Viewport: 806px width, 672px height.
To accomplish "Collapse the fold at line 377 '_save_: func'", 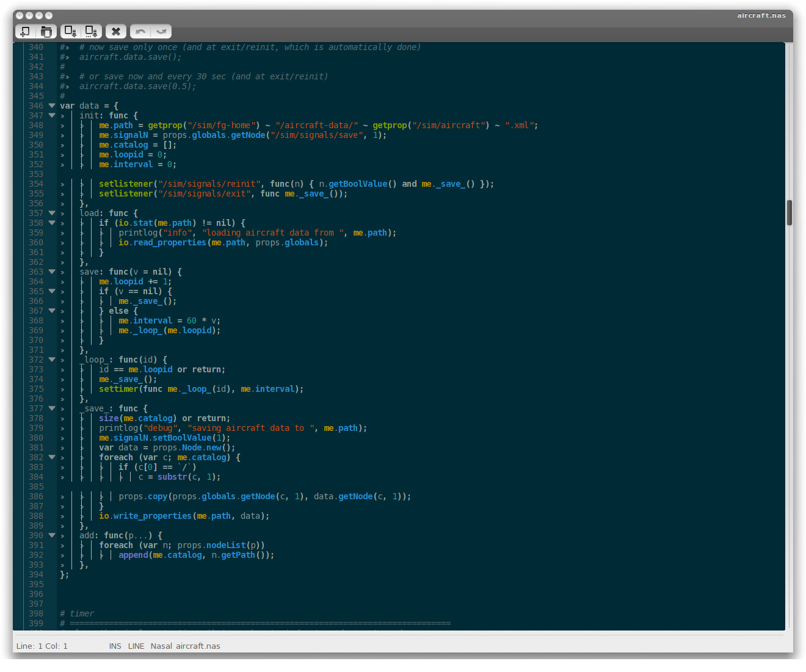I will coord(52,408).
